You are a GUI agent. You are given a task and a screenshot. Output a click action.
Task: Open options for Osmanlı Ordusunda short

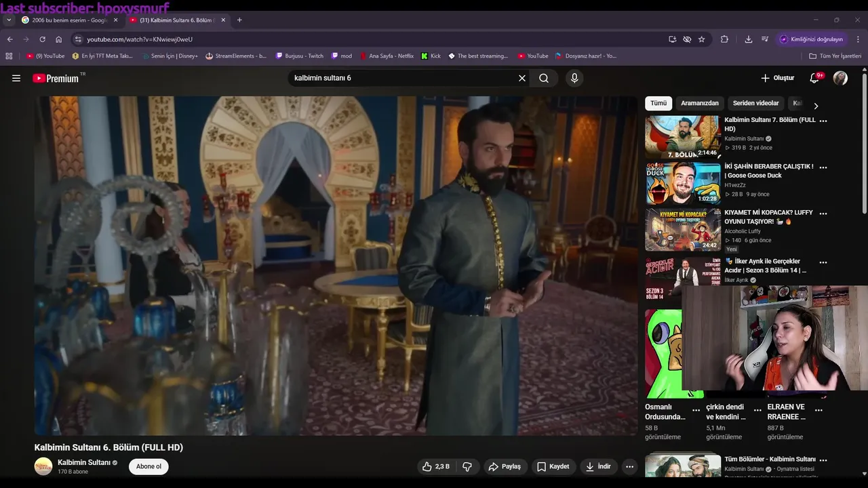click(x=696, y=410)
